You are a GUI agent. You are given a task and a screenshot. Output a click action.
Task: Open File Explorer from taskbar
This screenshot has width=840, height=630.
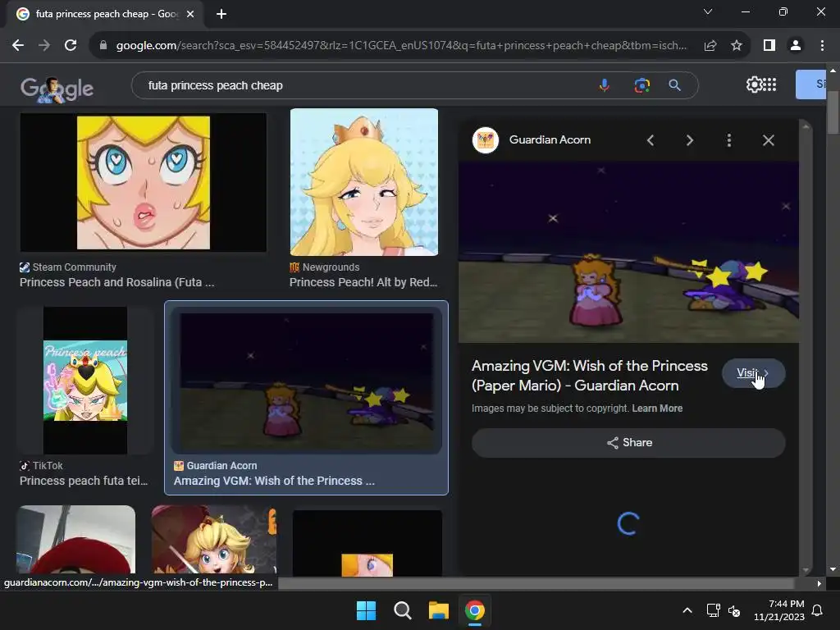click(438, 610)
